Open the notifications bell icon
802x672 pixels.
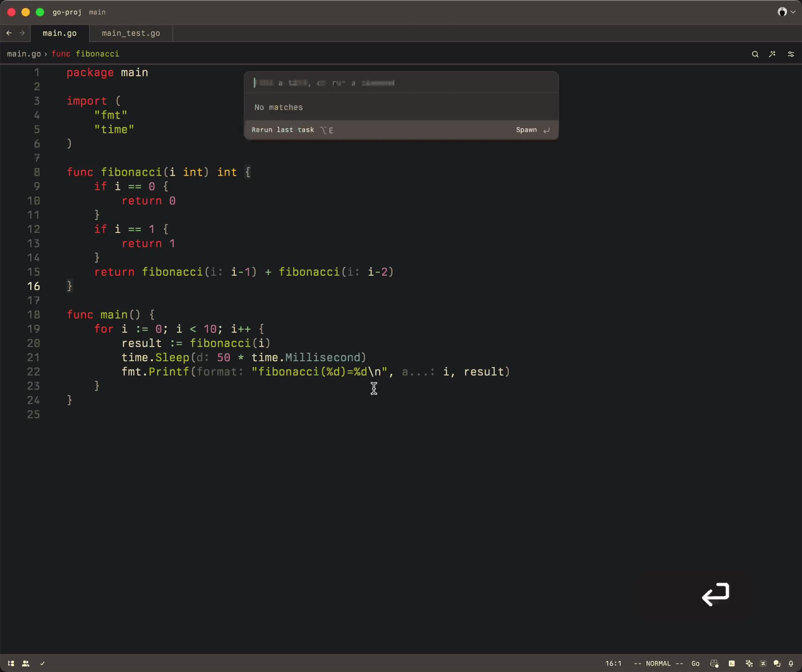click(x=791, y=663)
